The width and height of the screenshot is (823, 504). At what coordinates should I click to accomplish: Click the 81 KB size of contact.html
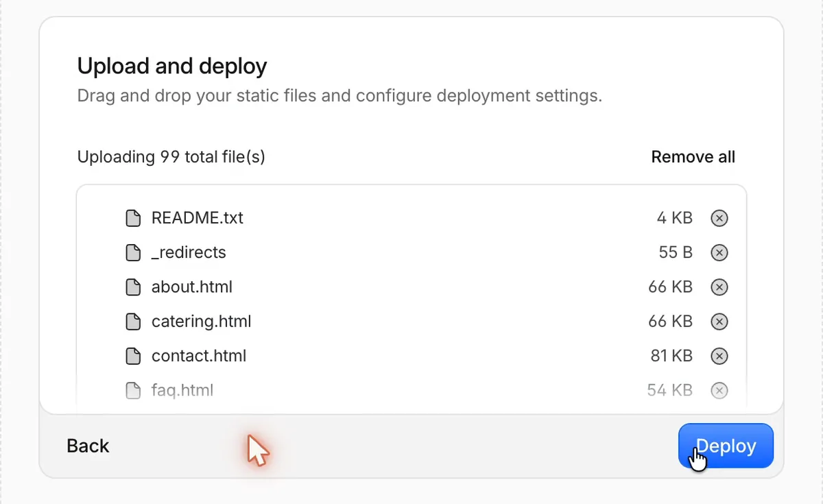671,356
